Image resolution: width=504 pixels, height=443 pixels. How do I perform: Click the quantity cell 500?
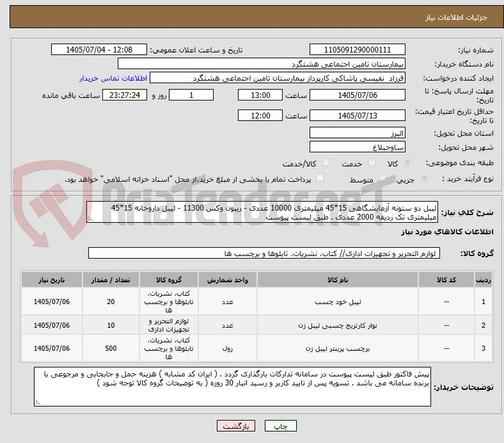(111, 348)
